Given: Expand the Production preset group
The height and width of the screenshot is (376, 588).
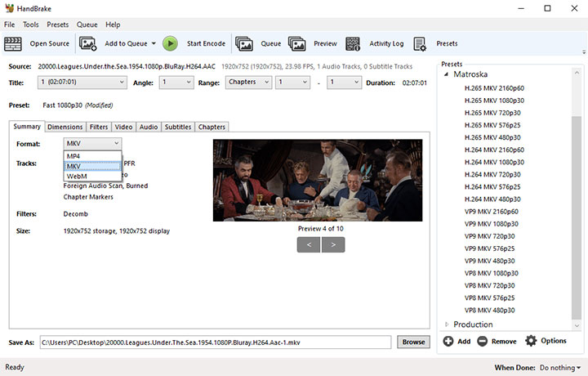Looking at the screenshot, I should click(x=446, y=325).
